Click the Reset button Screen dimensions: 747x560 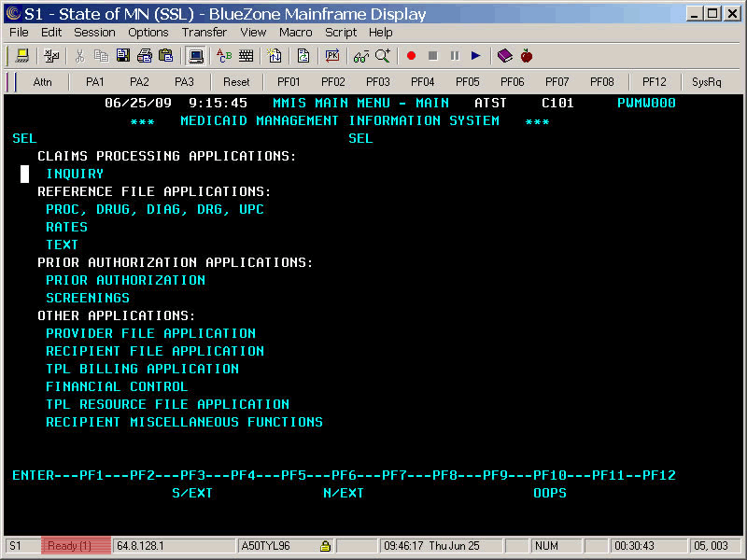(x=236, y=82)
